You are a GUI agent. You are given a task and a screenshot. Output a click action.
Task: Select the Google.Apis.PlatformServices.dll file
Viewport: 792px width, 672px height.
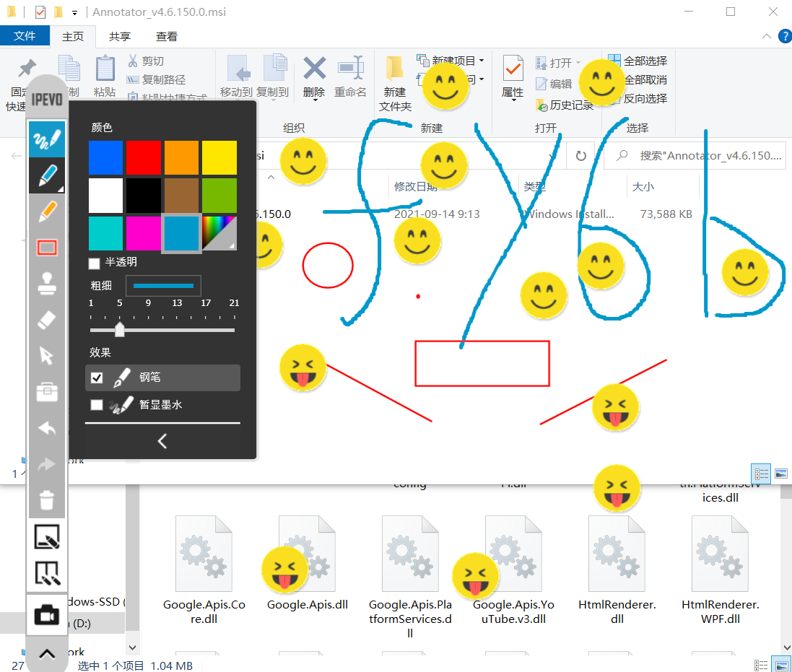pos(410,577)
